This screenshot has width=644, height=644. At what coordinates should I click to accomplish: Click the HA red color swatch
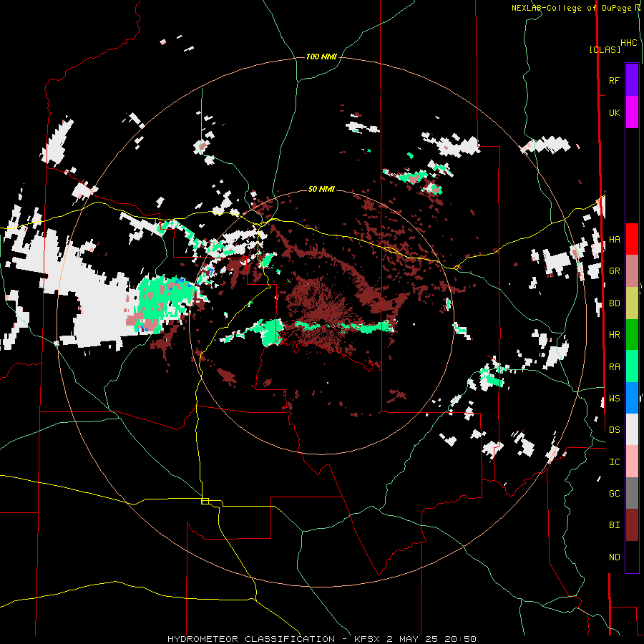[632, 239]
